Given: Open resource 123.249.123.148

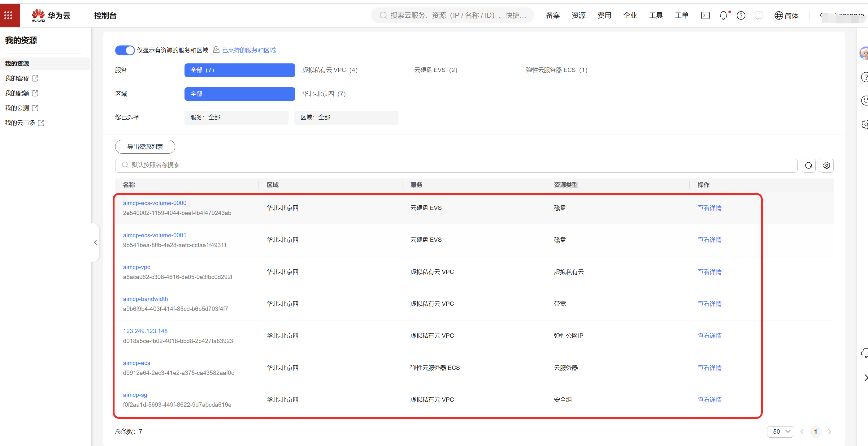Looking at the screenshot, I should click(x=145, y=331).
